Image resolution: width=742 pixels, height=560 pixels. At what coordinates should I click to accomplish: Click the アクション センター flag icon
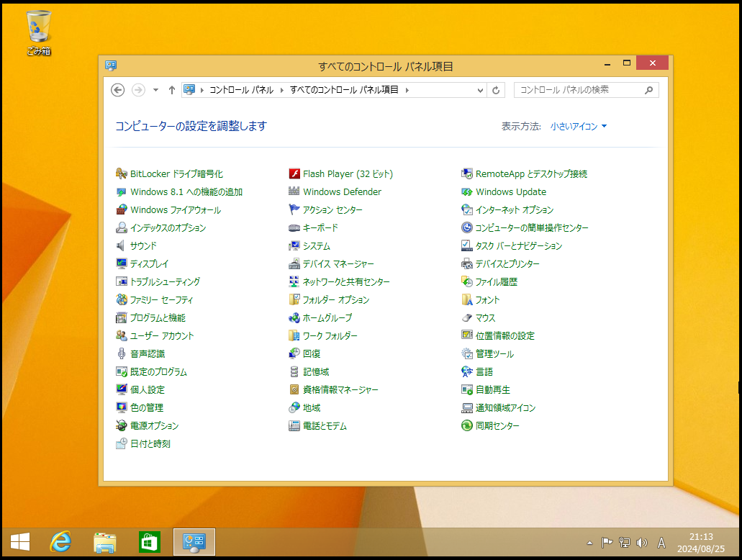(x=294, y=209)
